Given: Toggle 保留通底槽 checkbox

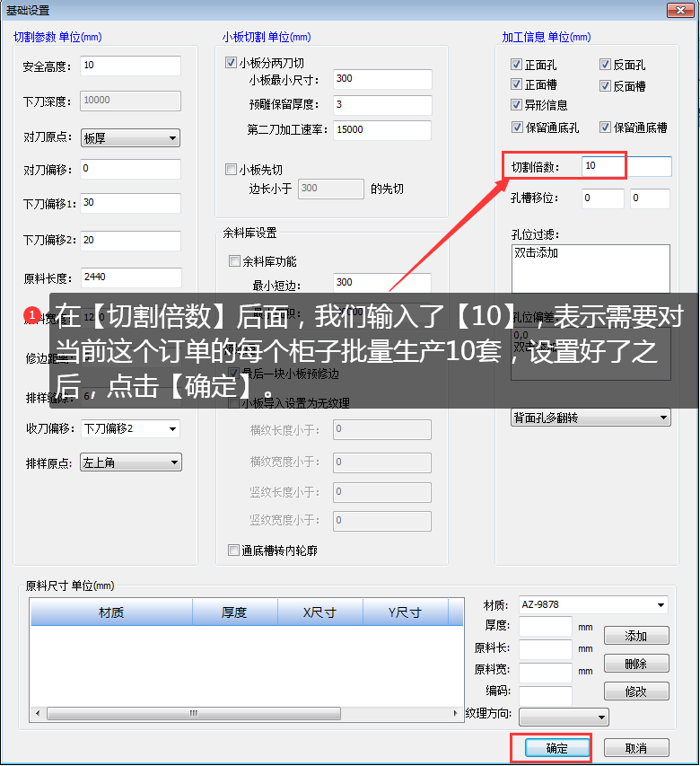Looking at the screenshot, I should tap(605, 127).
